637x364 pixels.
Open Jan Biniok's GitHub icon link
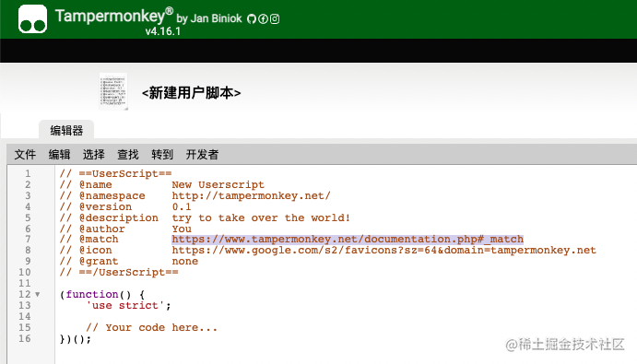[252, 18]
